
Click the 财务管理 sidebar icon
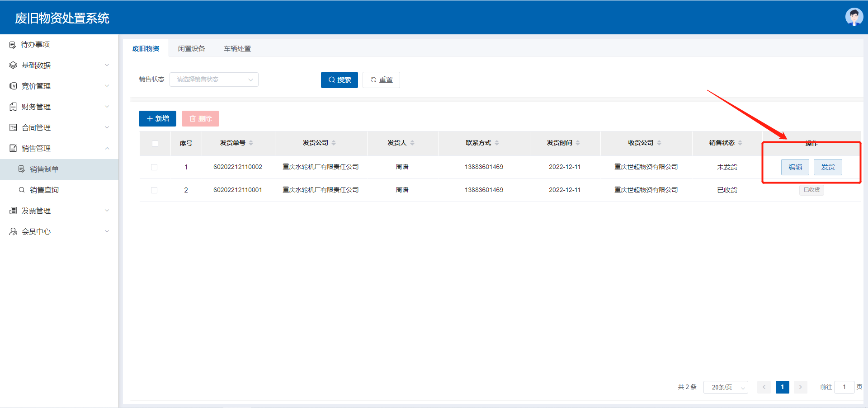13,107
